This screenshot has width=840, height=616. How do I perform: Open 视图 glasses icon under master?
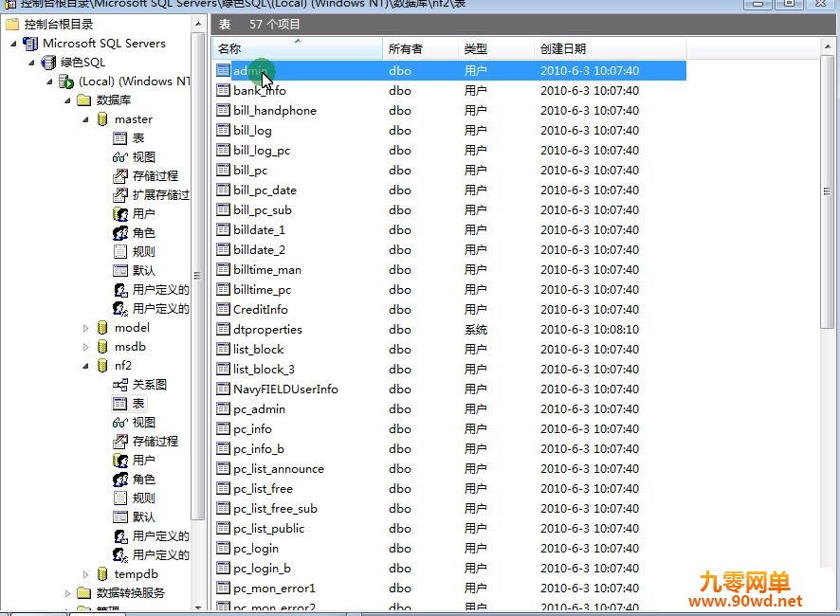pyautogui.click(x=120, y=157)
